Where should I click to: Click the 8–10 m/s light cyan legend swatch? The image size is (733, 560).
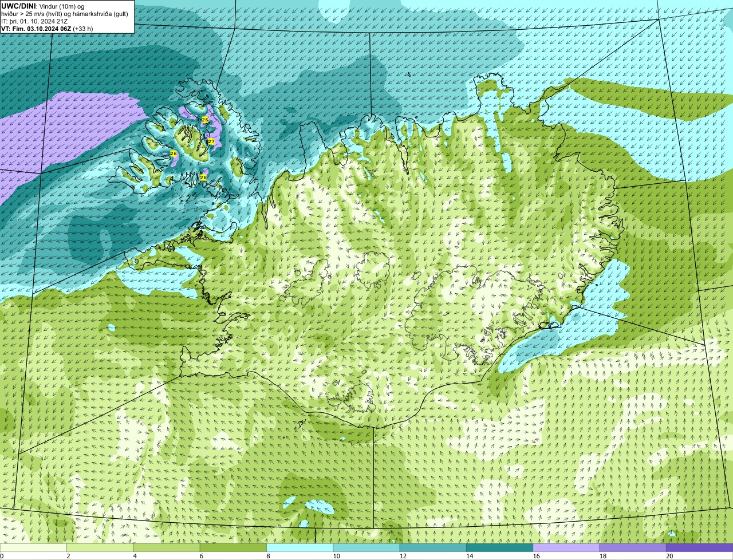click(x=299, y=548)
